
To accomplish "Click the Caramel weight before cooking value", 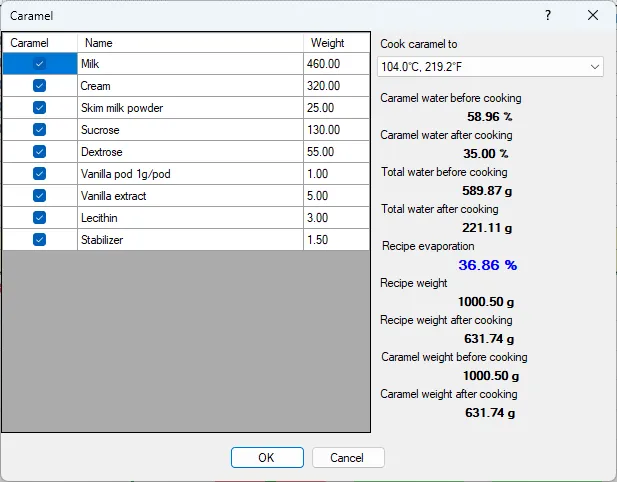I will (x=491, y=376).
